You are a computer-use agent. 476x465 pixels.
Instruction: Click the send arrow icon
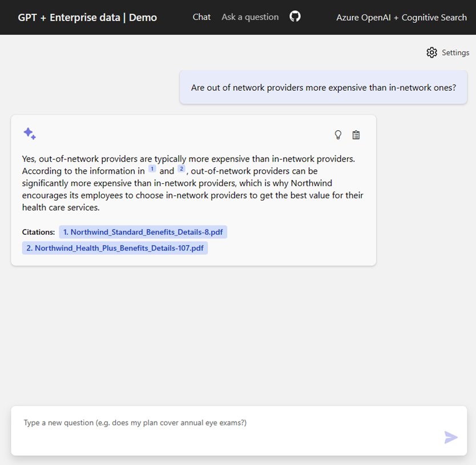tap(451, 438)
